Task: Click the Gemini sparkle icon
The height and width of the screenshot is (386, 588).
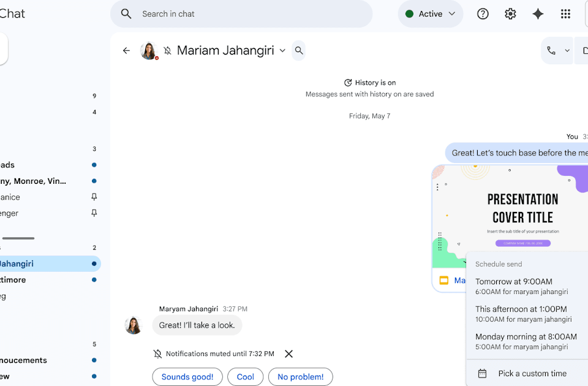Action: [538, 14]
